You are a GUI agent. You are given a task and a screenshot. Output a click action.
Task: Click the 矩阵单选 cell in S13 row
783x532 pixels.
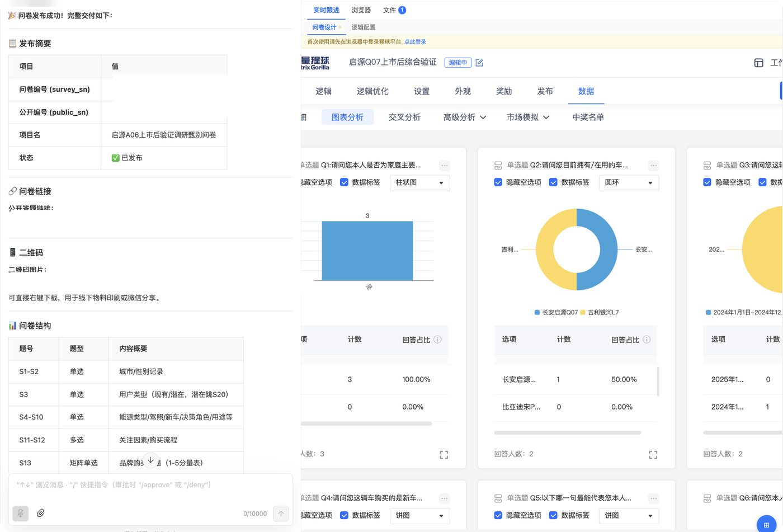pyautogui.click(x=84, y=463)
